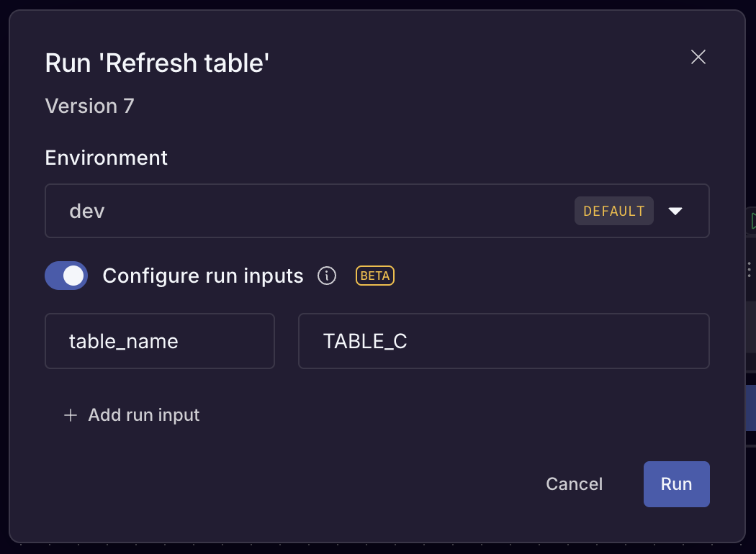Screen dimensions: 756x554
Task: Open the dev environment selector
Action: tap(324, 211)
